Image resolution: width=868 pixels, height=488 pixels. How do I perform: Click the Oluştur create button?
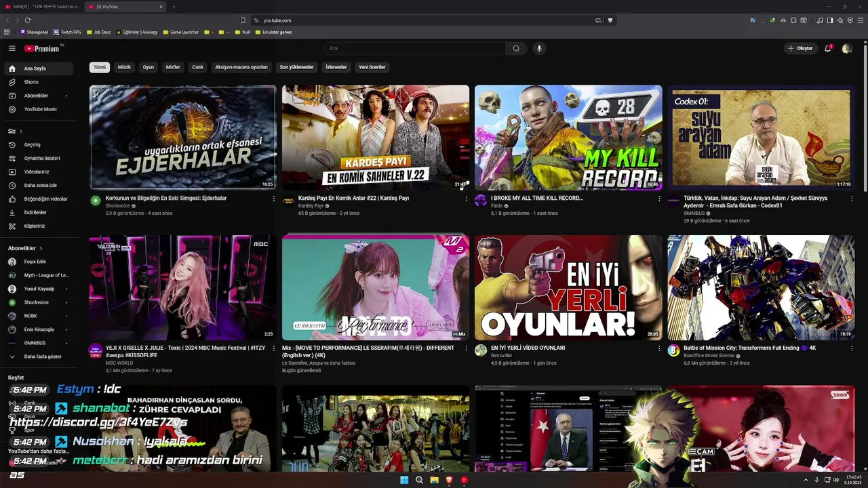tap(800, 48)
